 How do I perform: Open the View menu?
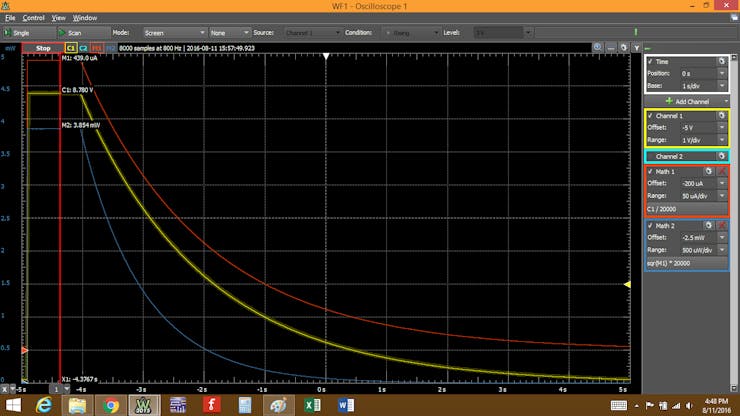pyautogui.click(x=59, y=18)
